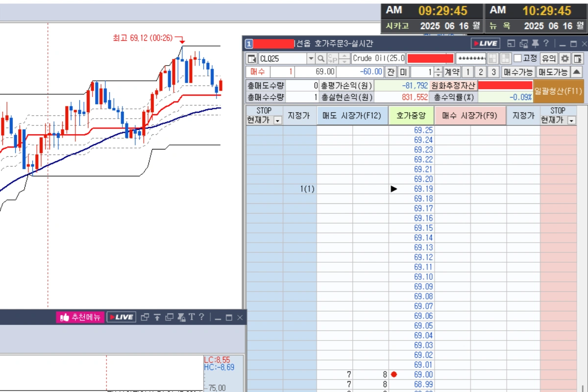Image resolution: width=588 pixels, height=392 pixels.
Task: Collapse the order panel with up arrow
Action: tap(577, 72)
